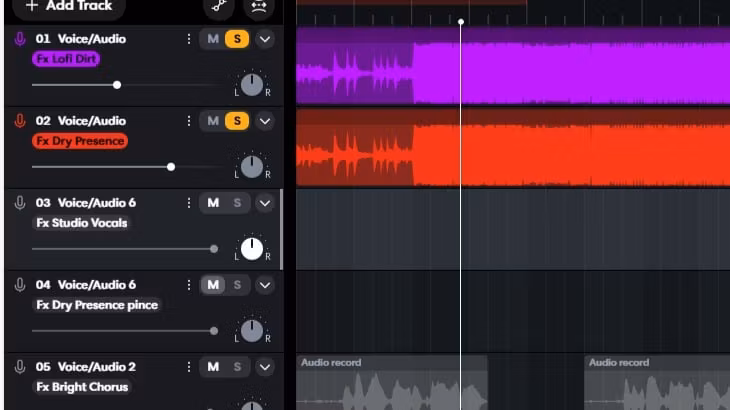Open track 04 three-dot options menu
This screenshot has height=410, width=730.
(x=189, y=285)
